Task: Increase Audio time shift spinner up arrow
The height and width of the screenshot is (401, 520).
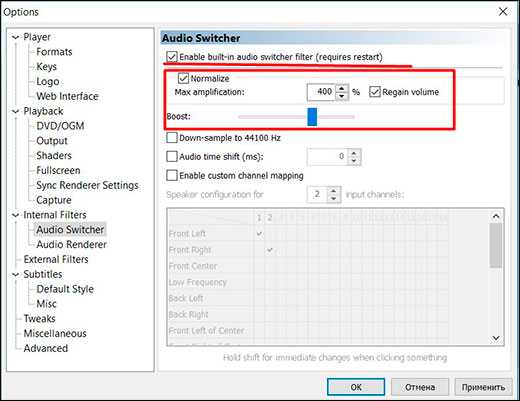Action: 354,153
